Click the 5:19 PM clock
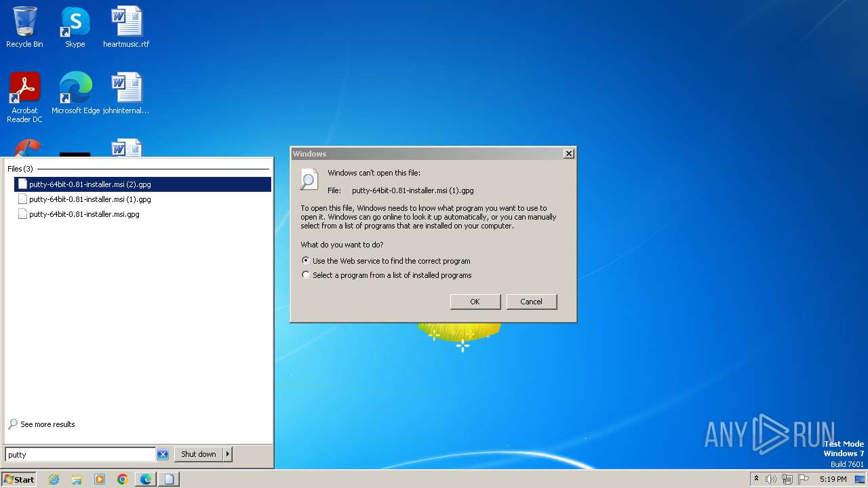This screenshot has width=868, height=488. click(x=833, y=479)
